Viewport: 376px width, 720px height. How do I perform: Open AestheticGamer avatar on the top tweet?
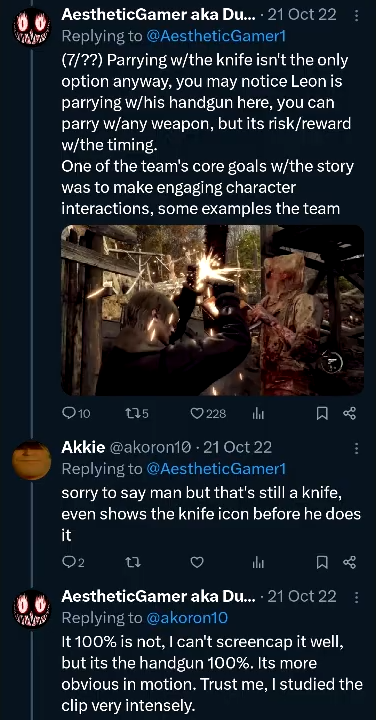pos(32,27)
